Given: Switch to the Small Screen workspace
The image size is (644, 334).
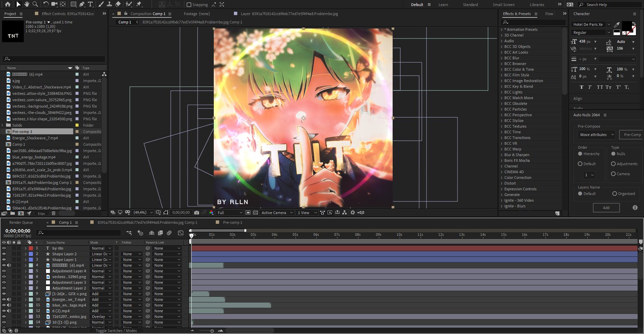Looking at the screenshot, I should click(504, 5).
